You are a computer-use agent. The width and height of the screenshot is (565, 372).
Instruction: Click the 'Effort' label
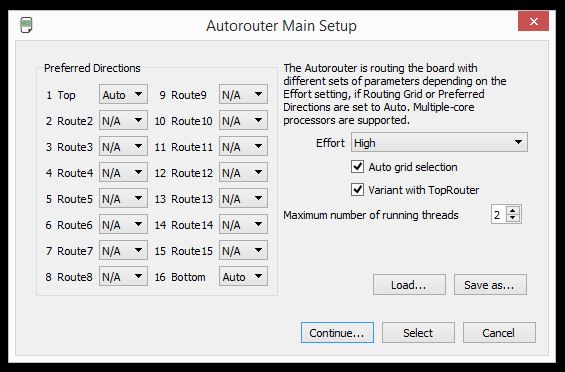tap(330, 143)
